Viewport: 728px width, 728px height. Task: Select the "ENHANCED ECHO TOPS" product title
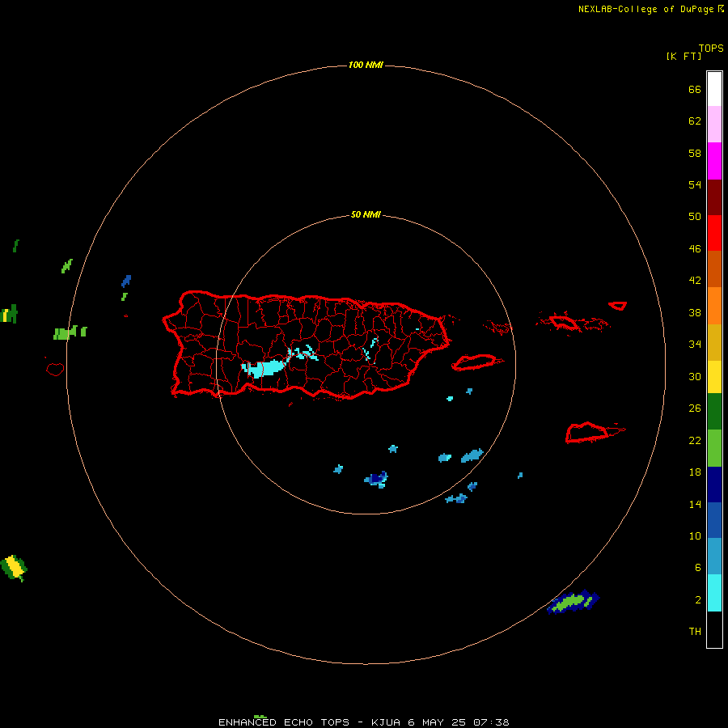(x=284, y=722)
